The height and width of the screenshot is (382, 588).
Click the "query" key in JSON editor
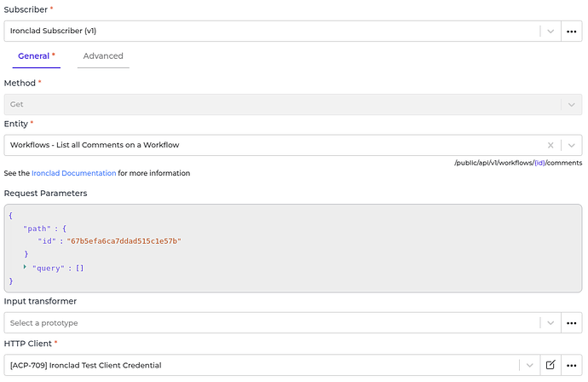[x=49, y=269]
